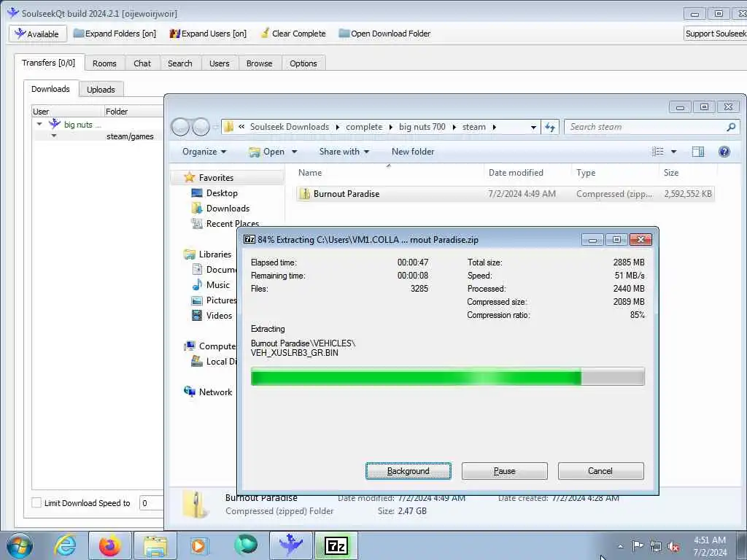Open Desktop in the navigation pane
747x560 pixels.
(x=222, y=192)
